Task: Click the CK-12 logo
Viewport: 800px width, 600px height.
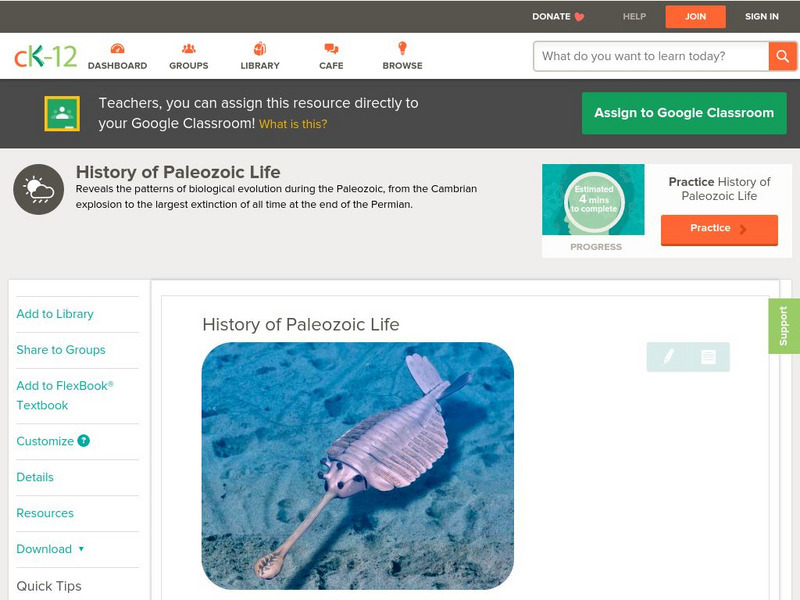Action: pyautogui.click(x=45, y=56)
